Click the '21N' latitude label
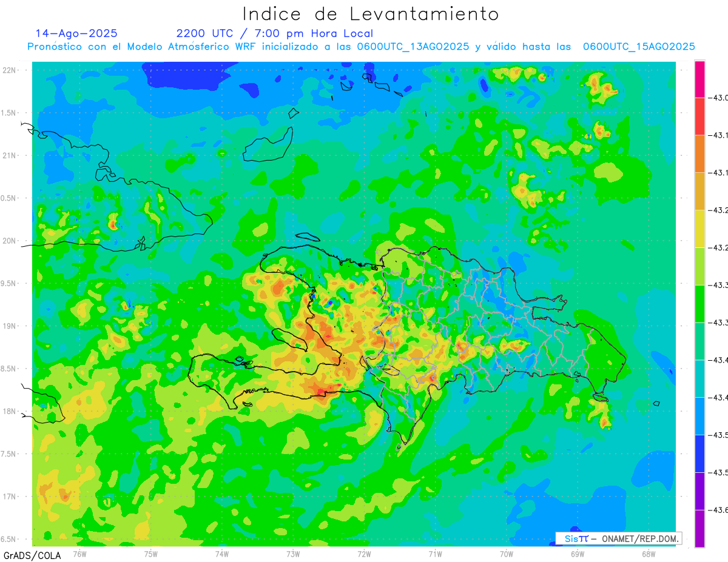Viewport: 728px width, 562px height. tap(8, 155)
